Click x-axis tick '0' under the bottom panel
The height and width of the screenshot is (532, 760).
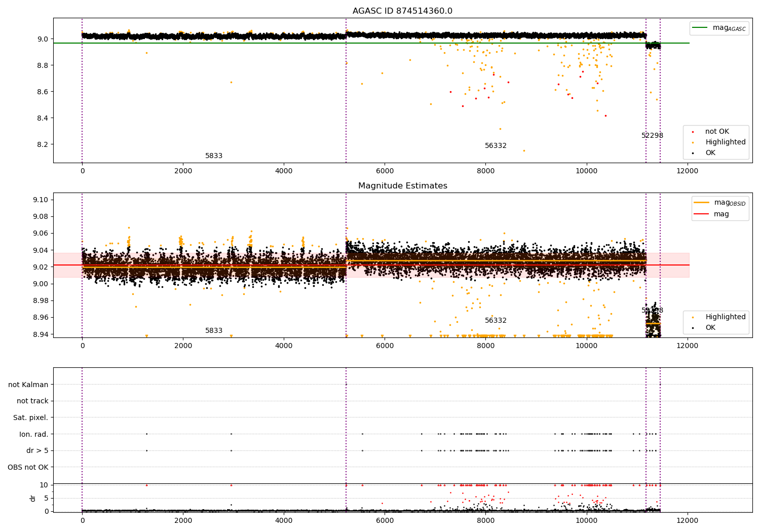[x=82, y=520]
